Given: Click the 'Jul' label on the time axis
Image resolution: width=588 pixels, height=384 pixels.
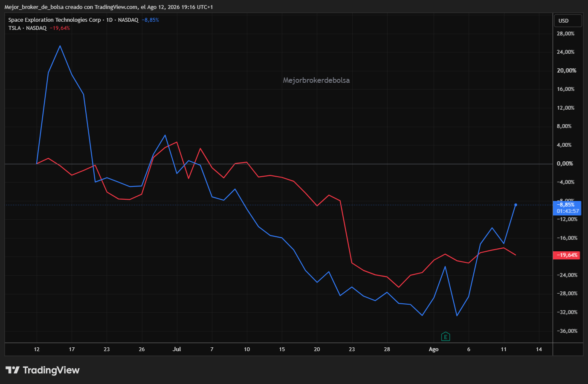Looking at the screenshot, I should pos(177,349).
